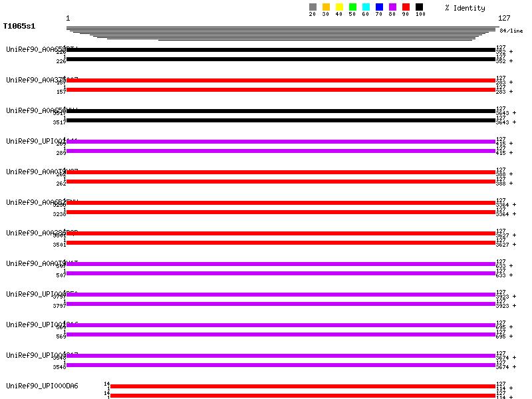This screenshot has width=532, height=399.
Task: Click the 84/line coverage label
Action: pyautogui.click(x=511, y=31)
